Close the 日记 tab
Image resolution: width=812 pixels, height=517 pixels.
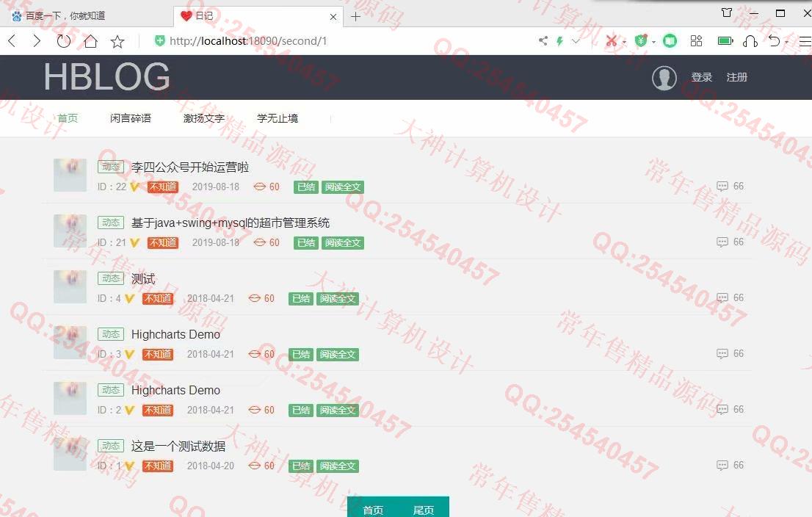pos(333,17)
